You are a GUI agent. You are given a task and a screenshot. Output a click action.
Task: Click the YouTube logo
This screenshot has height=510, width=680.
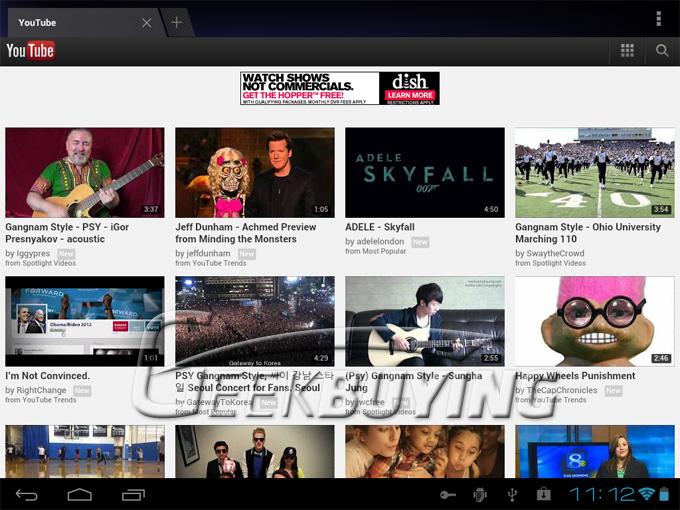30,51
